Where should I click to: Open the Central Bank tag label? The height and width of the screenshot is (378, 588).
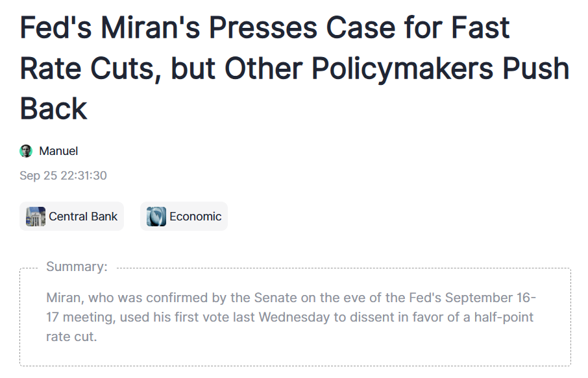click(83, 217)
